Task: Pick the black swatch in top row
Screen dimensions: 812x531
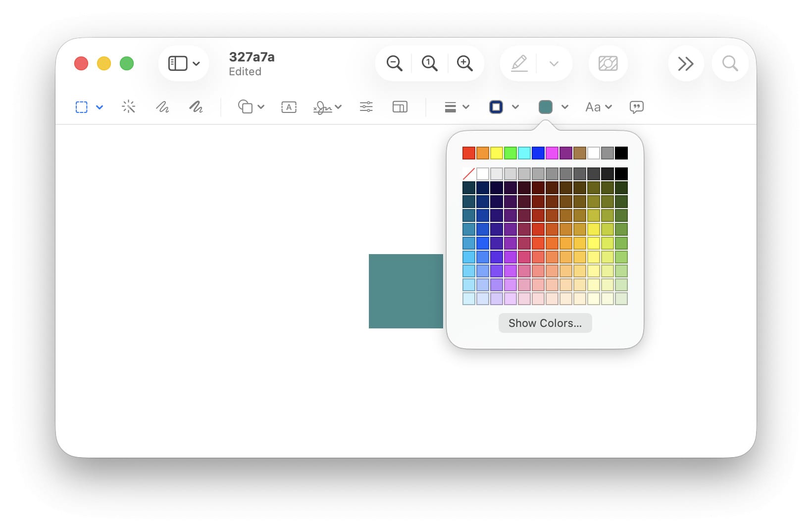Action: pos(621,153)
